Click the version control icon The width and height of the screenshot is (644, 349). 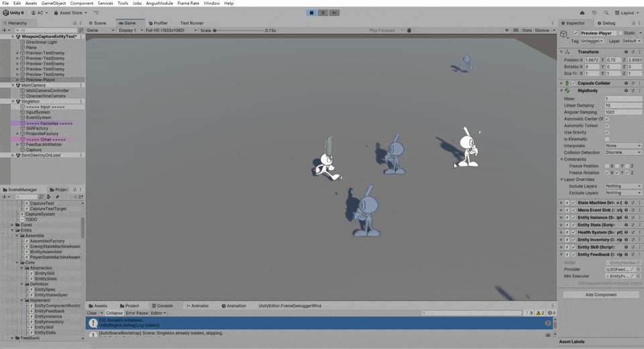click(x=96, y=13)
